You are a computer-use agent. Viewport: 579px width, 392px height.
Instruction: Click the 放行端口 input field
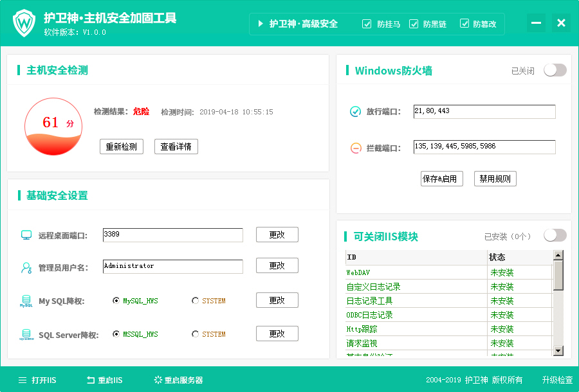click(484, 112)
